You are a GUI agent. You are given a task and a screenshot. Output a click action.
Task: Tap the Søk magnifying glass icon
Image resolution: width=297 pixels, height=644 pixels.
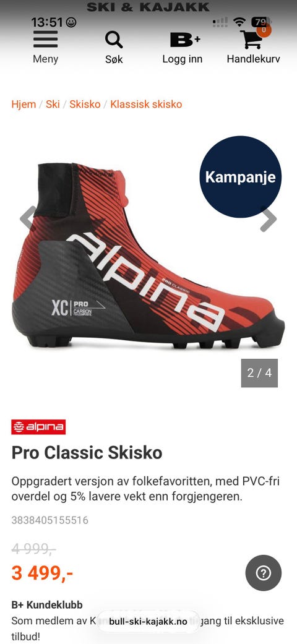(x=114, y=40)
